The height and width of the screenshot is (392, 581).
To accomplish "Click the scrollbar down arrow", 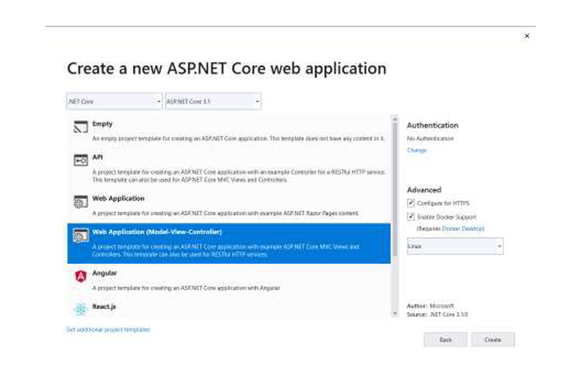I will (394, 313).
